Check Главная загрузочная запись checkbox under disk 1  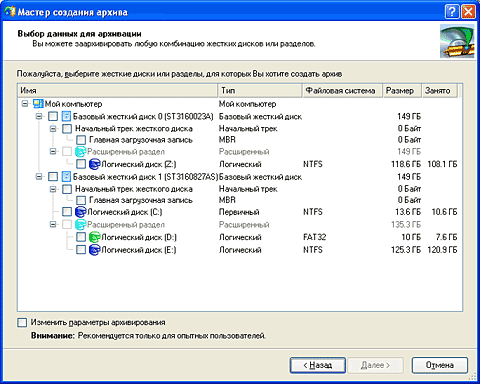coord(81,200)
